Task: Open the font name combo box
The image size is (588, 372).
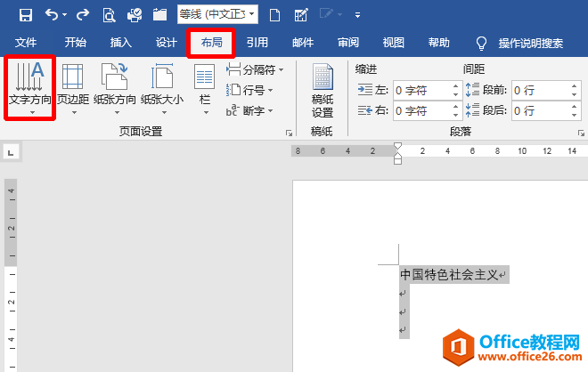Action: [217, 14]
